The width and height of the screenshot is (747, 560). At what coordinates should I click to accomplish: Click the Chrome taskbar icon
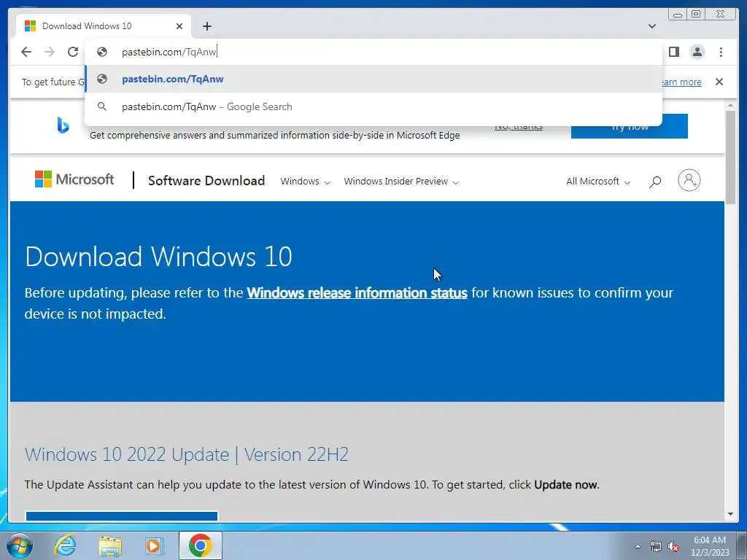pyautogui.click(x=200, y=545)
